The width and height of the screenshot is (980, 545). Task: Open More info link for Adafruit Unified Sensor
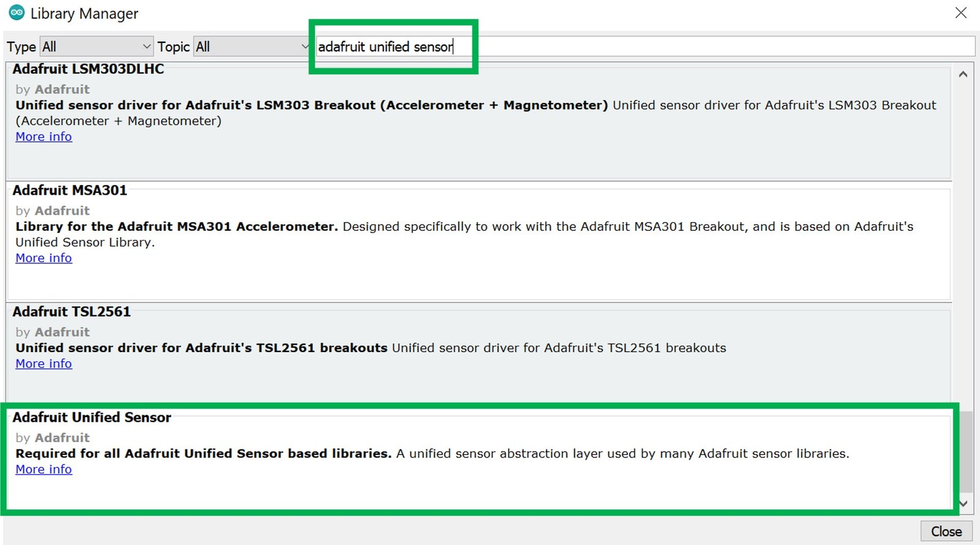point(43,469)
